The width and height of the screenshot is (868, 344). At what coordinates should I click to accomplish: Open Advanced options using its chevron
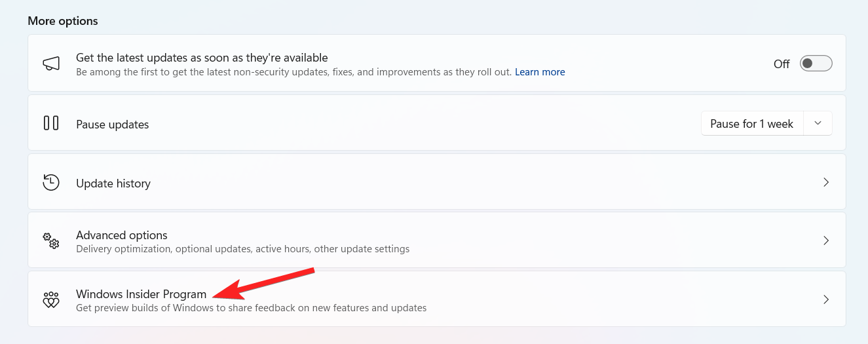(x=826, y=240)
